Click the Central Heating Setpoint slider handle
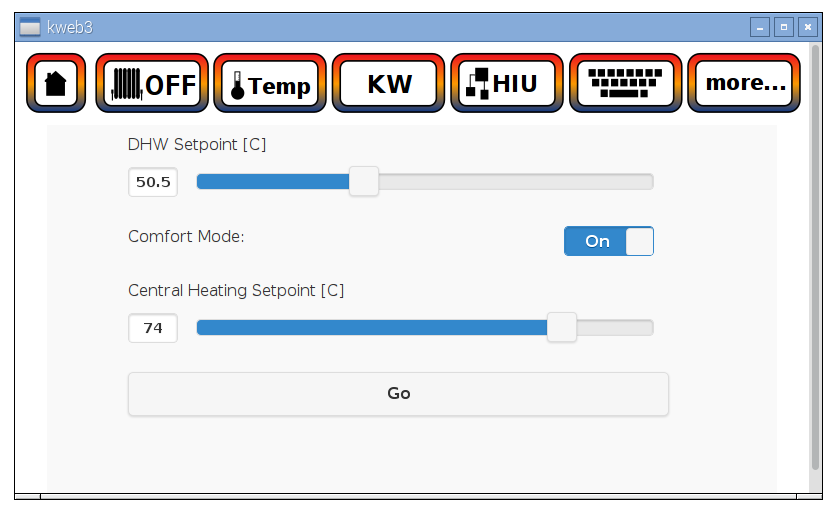 pyautogui.click(x=562, y=327)
